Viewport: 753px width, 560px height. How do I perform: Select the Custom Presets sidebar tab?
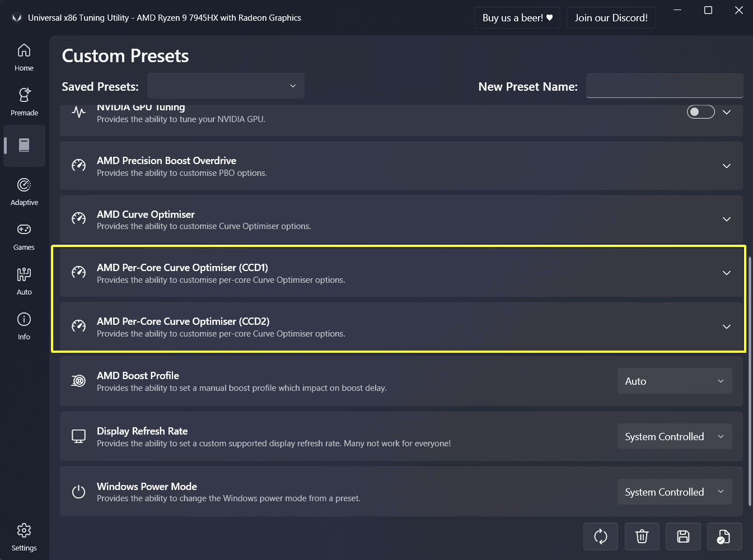24,146
